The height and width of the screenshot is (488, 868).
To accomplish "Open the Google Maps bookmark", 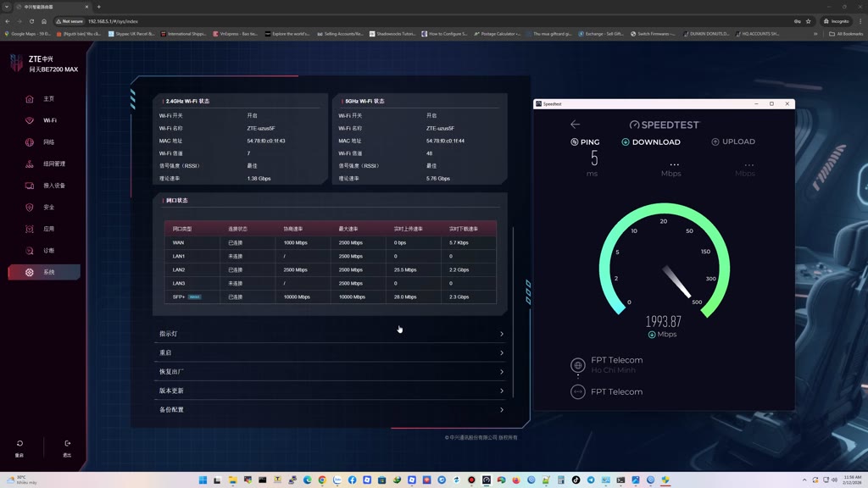I will click(x=28, y=34).
